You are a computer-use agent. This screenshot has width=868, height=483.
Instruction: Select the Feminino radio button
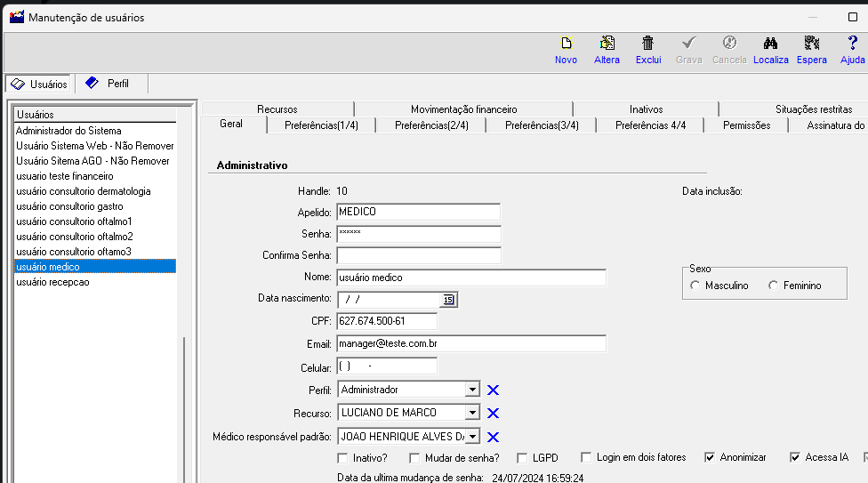coord(774,286)
